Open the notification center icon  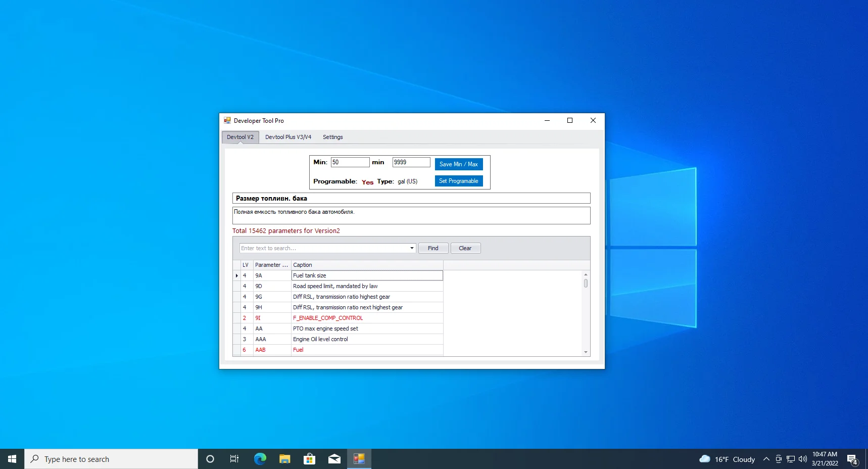852,459
